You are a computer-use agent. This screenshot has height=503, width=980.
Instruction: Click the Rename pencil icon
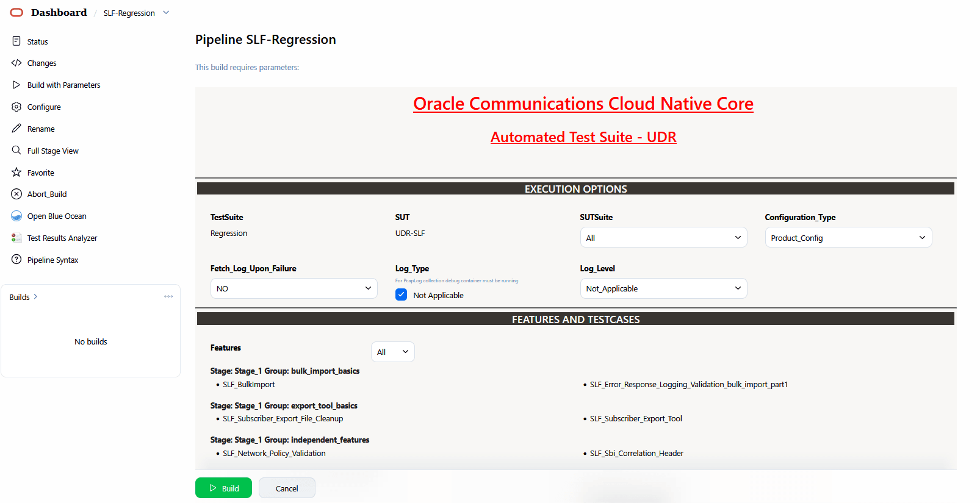click(16, 129)
